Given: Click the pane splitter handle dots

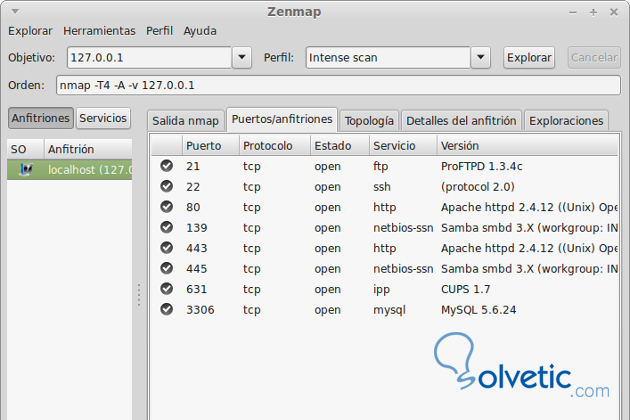Looking at the screenshot, I should tap(139, 295).
